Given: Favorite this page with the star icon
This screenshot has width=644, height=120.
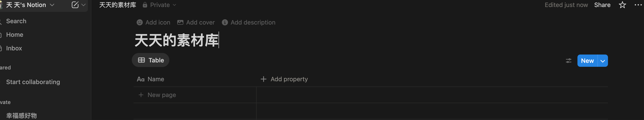Looking at the screenshot, I should [x=622, y=5].
